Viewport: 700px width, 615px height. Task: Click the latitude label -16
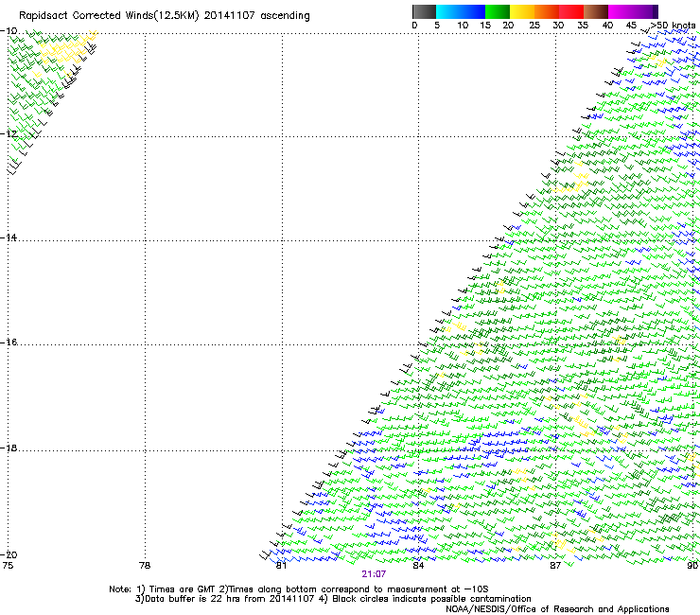pyautogui.click(x=9, y=343)
